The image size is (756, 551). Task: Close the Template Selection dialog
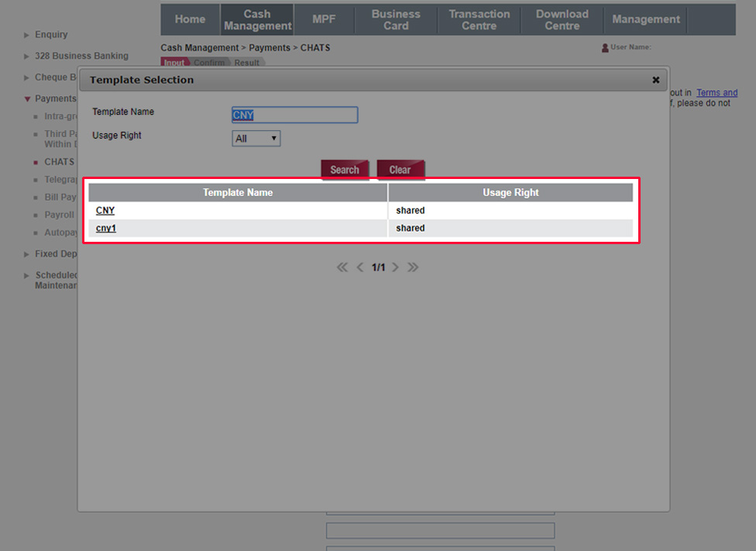[655, 80]
